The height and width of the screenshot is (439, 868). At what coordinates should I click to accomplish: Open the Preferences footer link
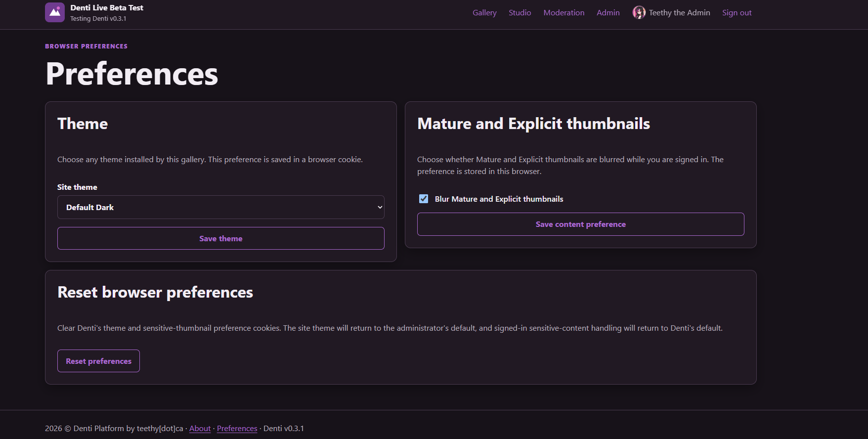click(x=237, y=428)
